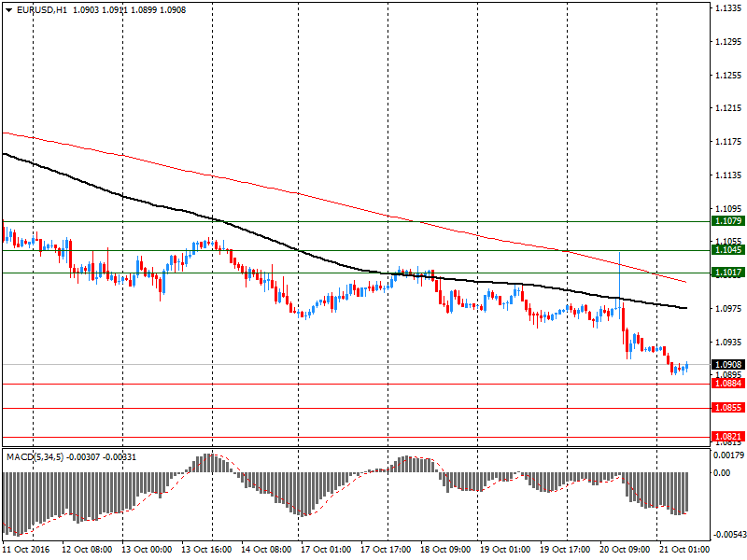Screen dimensions: 747x560
Task: Click the 1.1095 price scale value
Action: click(728, 208)
